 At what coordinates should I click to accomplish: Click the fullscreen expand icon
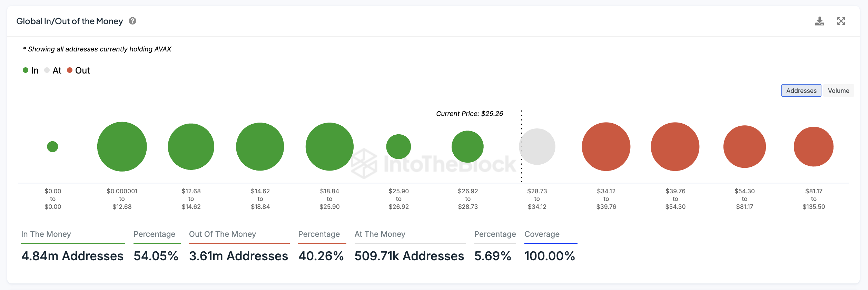841,21
